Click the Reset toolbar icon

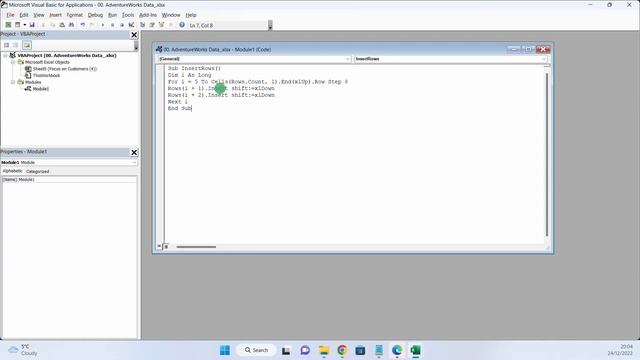[122, 25]
